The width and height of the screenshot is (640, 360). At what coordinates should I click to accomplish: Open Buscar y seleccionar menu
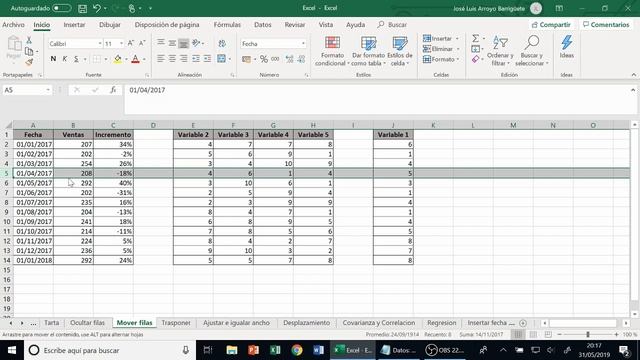(x=532, y=51)
